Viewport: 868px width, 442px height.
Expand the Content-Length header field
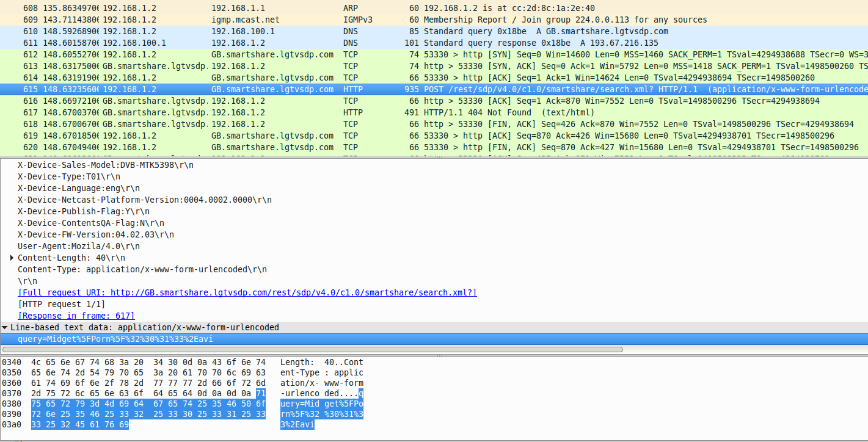pos(12,258)
